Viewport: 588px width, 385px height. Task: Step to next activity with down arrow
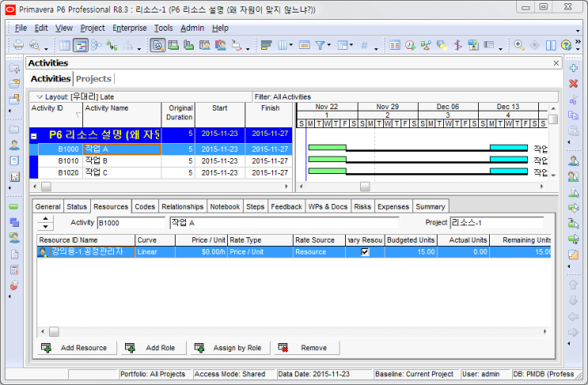[x=45, y=227]
